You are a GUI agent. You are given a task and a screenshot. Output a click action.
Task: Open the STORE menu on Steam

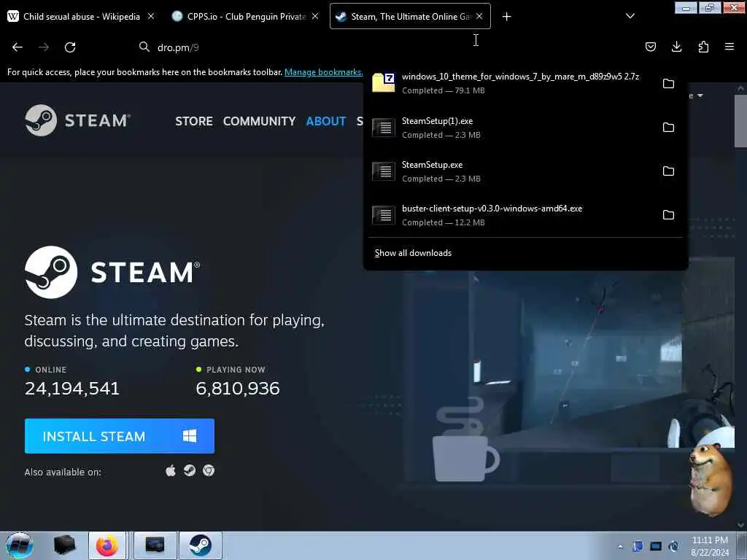point(194,121)
